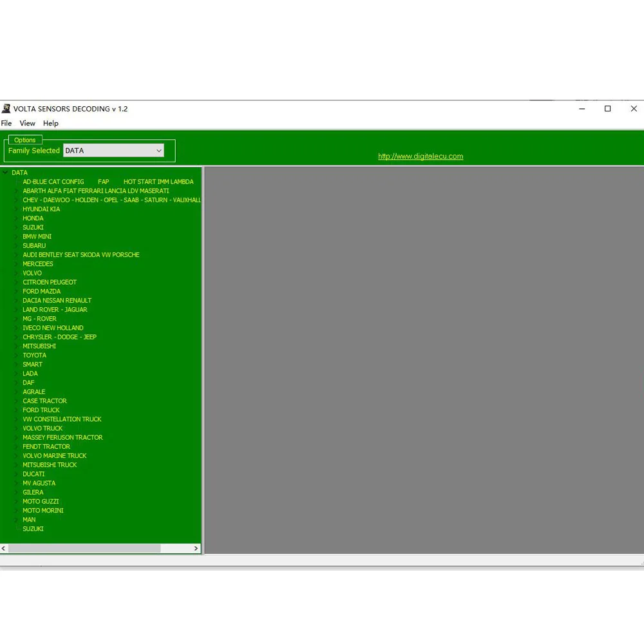The height and width of the screenshot is (644, 644).
Task: Select VOLVO MARINE TRUCK item
Action: pos(55,456)
